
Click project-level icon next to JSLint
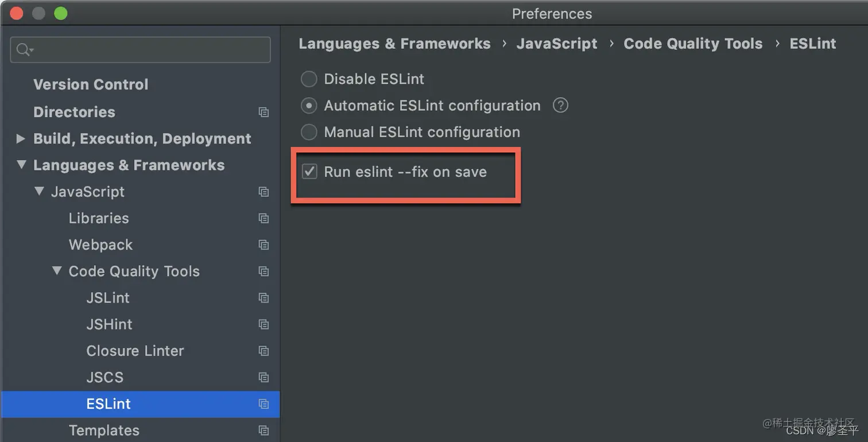coord(263,298)
